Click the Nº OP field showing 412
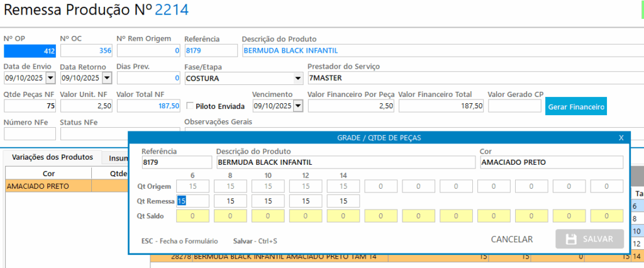The width and height of the screenshot is (644, 268). [30, 50]
